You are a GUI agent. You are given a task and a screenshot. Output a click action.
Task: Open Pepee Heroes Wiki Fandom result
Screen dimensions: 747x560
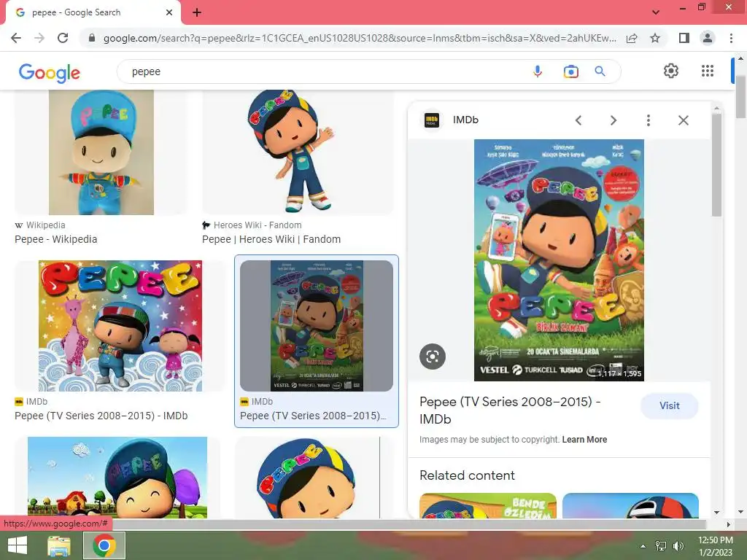coord(271,239)
